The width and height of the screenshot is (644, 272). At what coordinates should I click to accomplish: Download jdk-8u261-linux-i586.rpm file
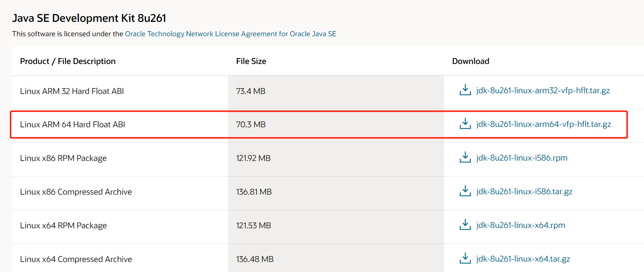[522, 158]
